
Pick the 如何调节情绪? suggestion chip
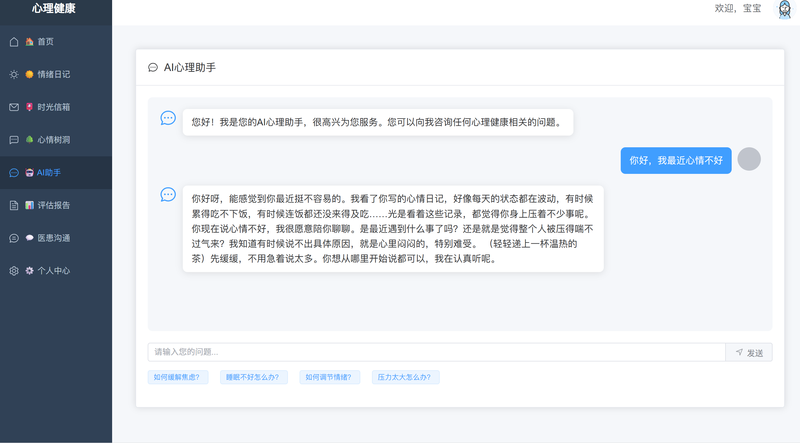(x=330, y=378)
